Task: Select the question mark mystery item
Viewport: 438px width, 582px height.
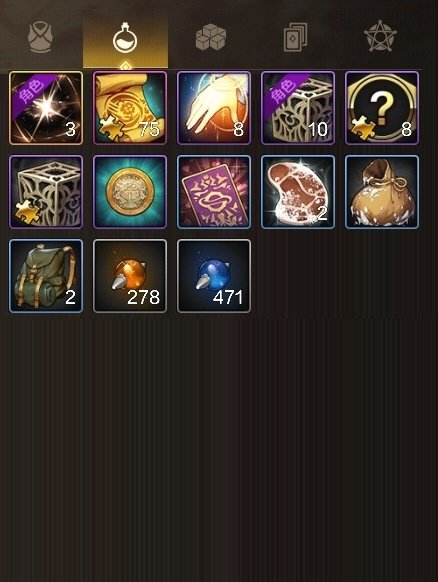Action: pos(382,108)
